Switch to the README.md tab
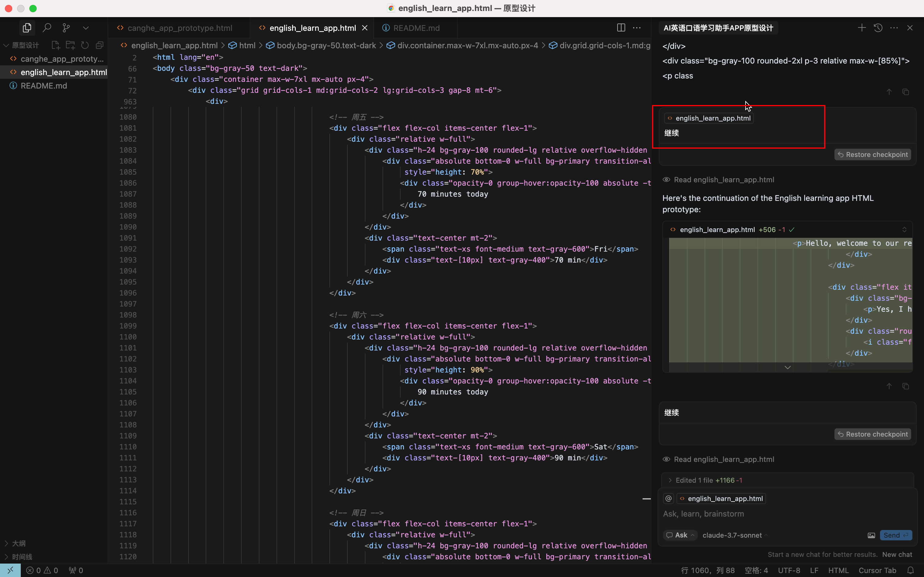The image size is (924, 577). (x=416, y=28)
